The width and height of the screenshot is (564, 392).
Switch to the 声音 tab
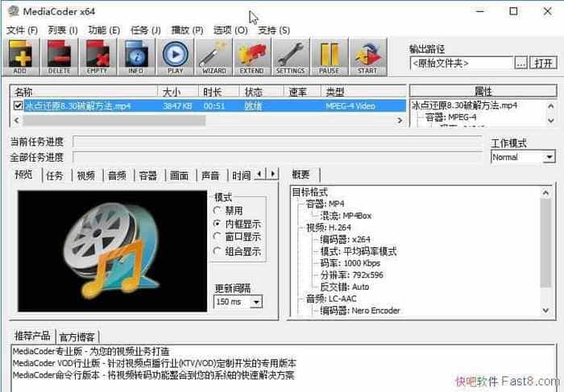pos(210,175)
